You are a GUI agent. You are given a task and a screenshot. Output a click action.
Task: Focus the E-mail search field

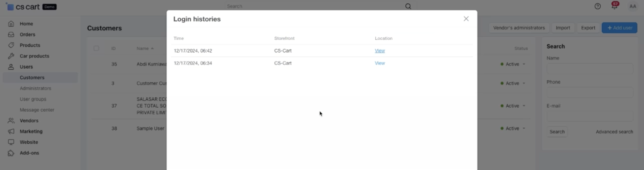coord(589,117)
